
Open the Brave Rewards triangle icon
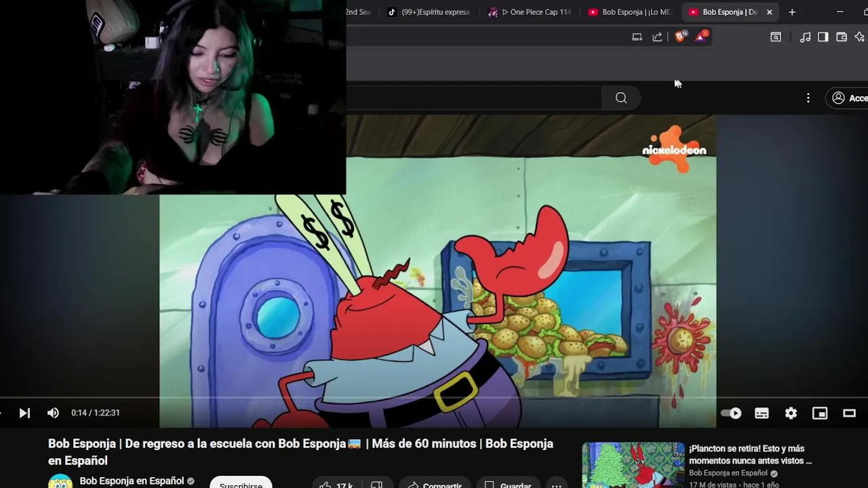coord(701,37)
